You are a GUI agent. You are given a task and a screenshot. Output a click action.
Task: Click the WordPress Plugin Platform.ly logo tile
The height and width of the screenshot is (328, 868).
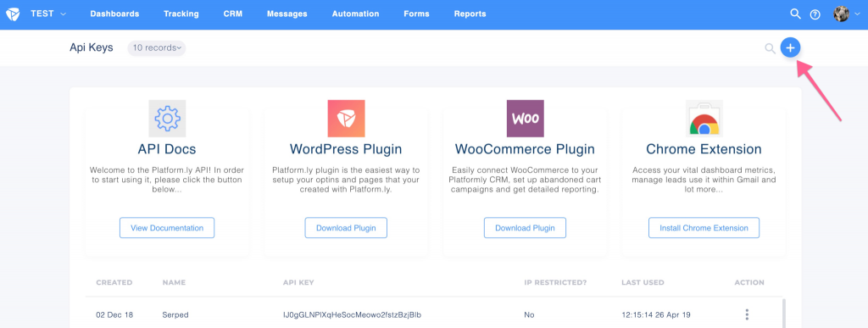coord(346,119)
